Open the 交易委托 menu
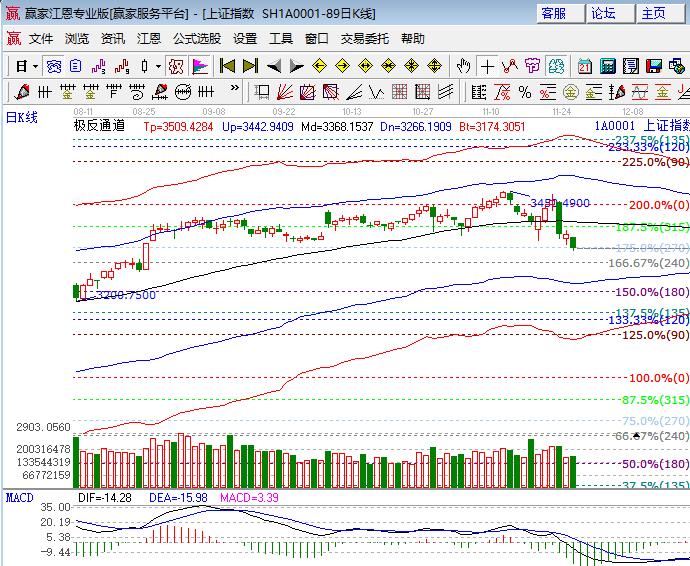The width and height of the screenshot is (690, 566). click(365, 39)
